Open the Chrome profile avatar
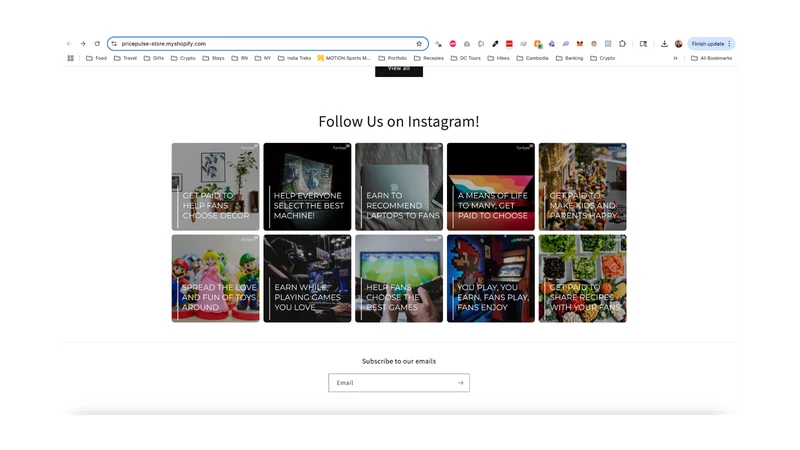 pos(679,44)
